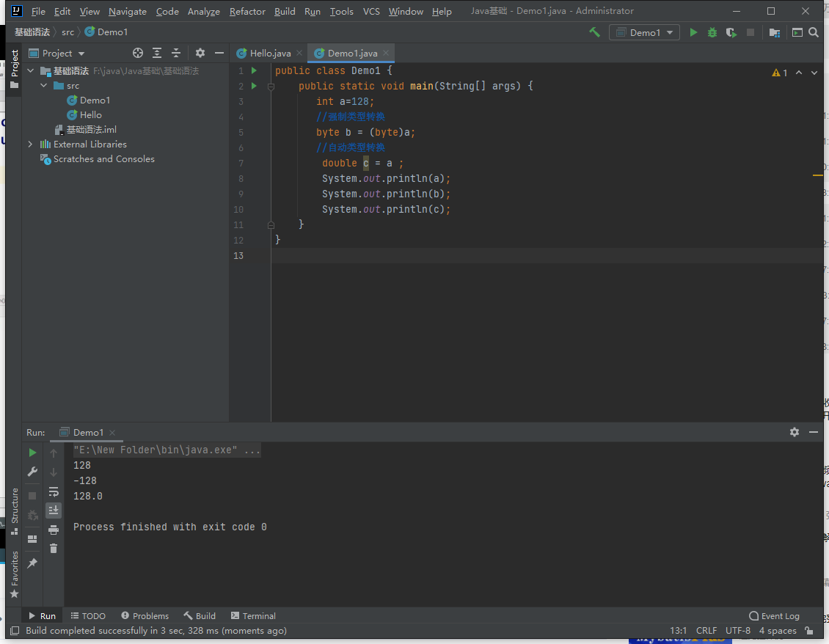The image size is (829, 644).
Task: Click locate-in-project crosshair icon in Project panel
Action: [x=137, y=53]
